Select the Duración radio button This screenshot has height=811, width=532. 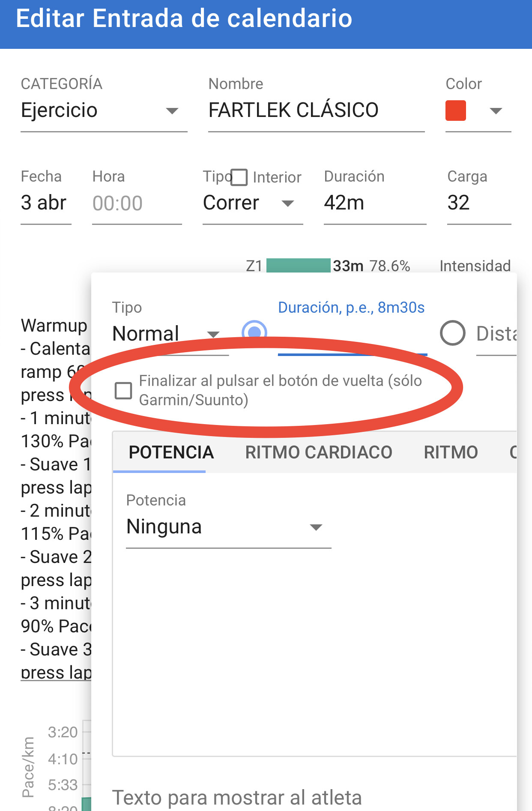click(x=254, y=332)
